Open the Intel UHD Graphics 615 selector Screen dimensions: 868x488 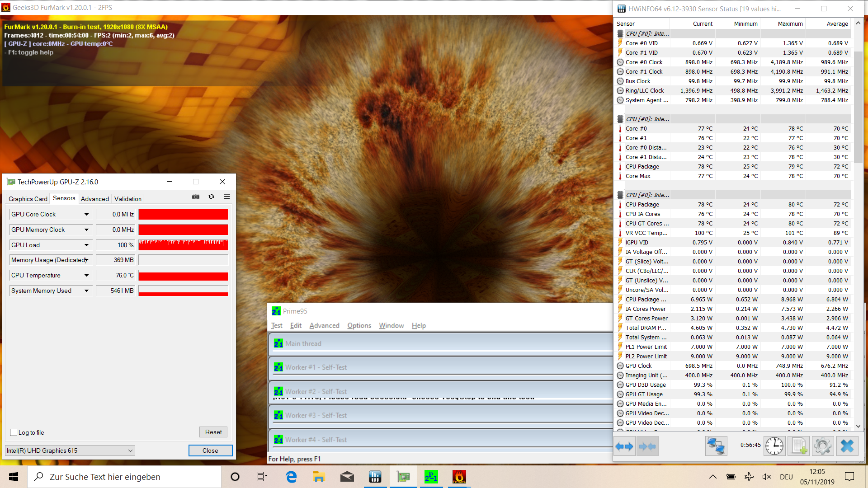70,450
